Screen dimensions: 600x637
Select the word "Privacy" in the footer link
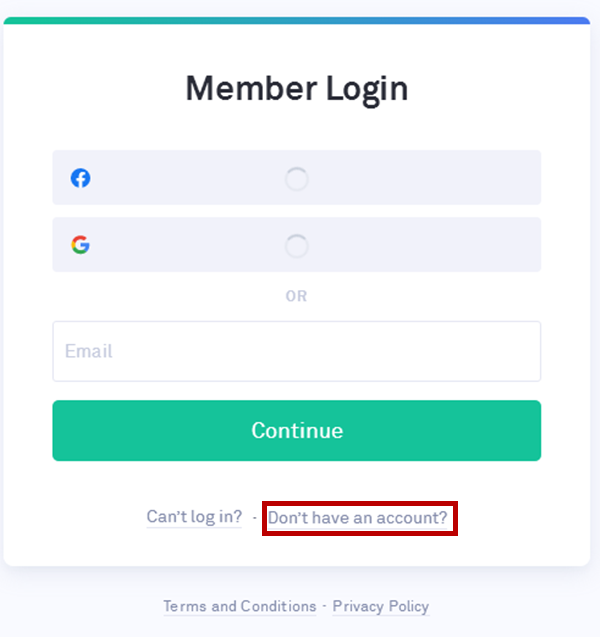click(357, 606)
